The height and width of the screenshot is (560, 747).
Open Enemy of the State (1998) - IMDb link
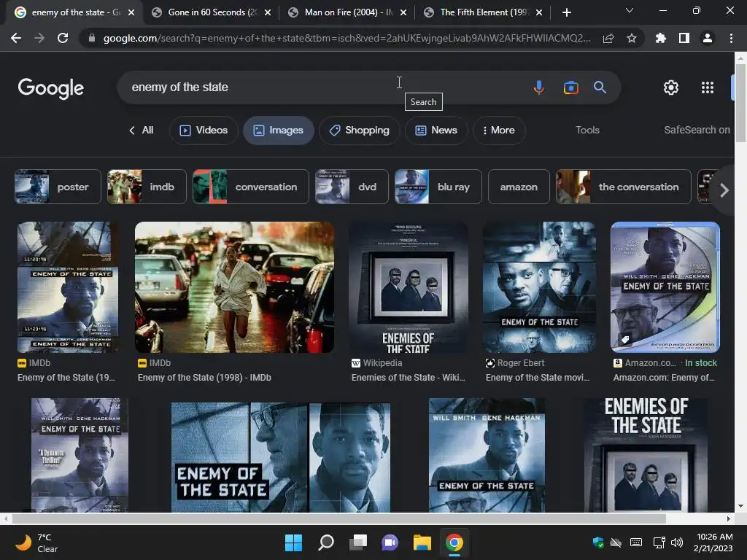[204, 378]
